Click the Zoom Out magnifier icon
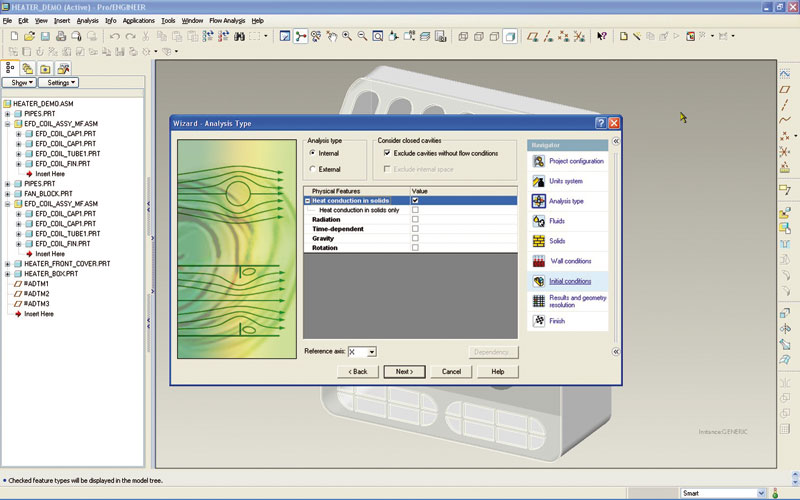 click(x=362, y=36)
